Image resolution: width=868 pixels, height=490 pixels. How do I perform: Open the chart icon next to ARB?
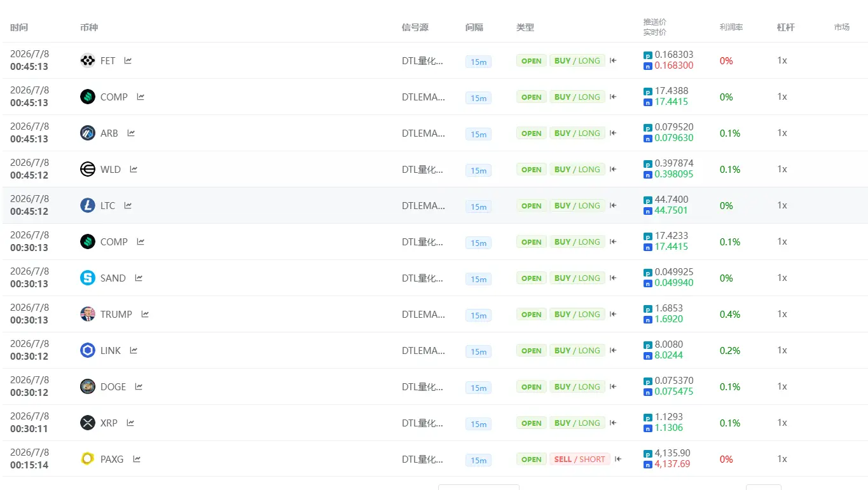[x=131, y=133]
